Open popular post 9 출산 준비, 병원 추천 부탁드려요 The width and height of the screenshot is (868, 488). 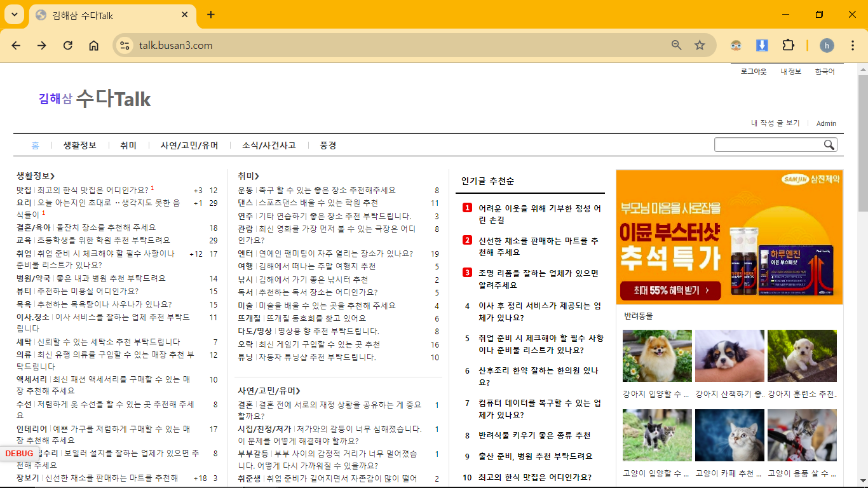(x=536, y=456)
